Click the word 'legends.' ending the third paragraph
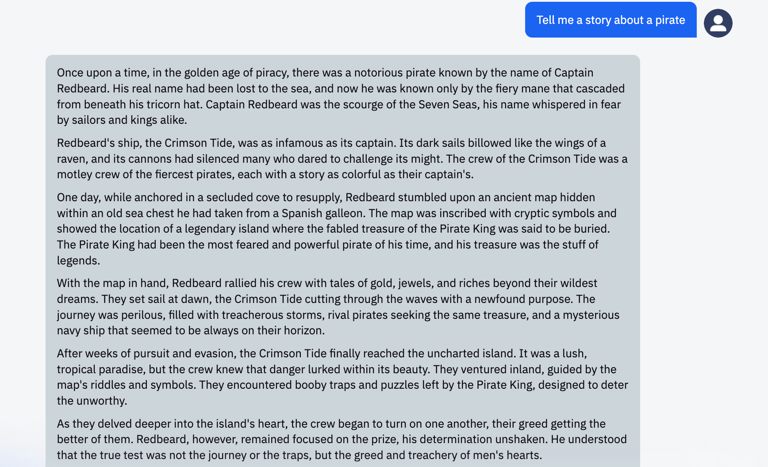Viewport: 768px width, 467px height. point(78,261)
